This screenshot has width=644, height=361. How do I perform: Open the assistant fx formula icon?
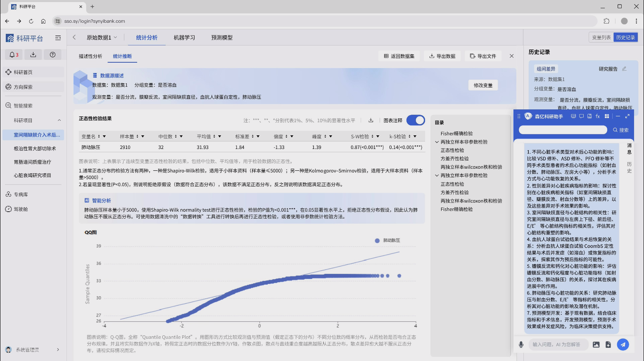pyautogui.click(x=597, y=116)
